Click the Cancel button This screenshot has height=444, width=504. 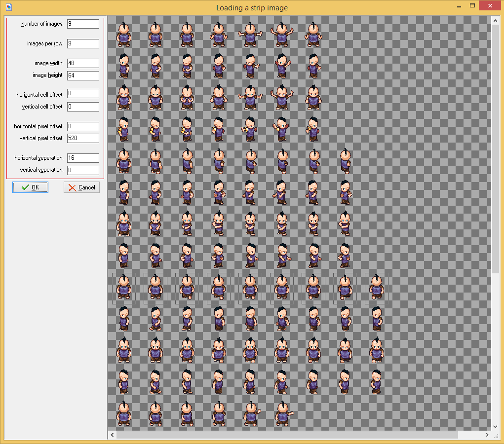tap(81, 187)
